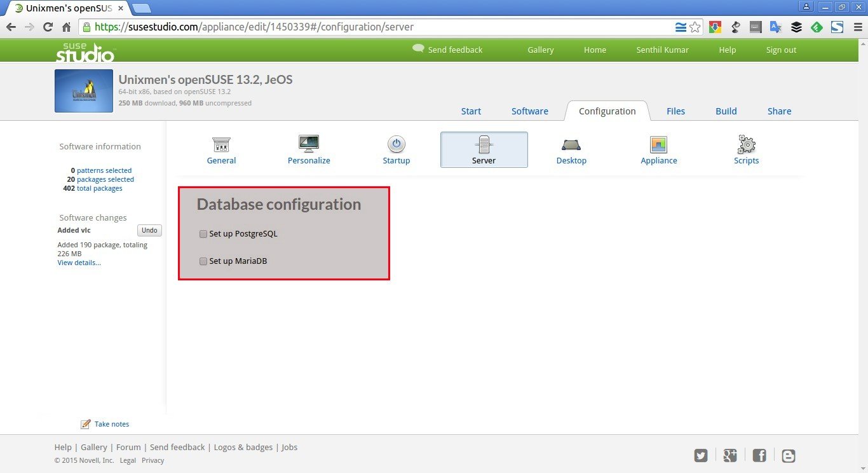Click the Chrome user profile button

(807, 6)
